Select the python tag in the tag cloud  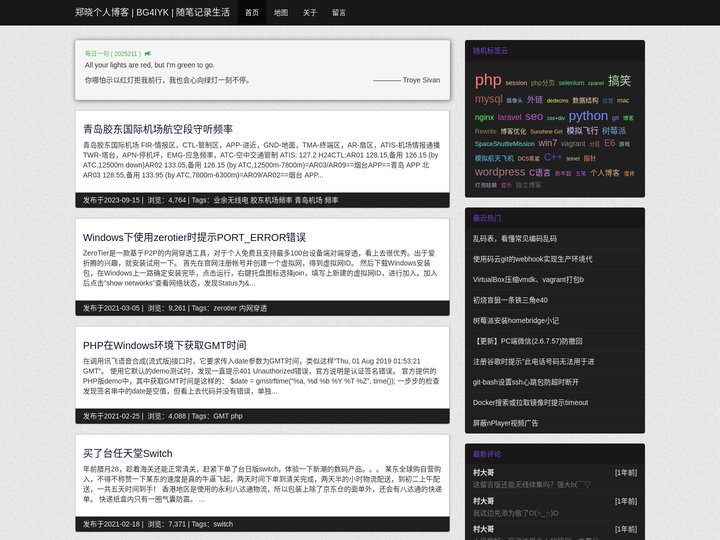point(588,116)
